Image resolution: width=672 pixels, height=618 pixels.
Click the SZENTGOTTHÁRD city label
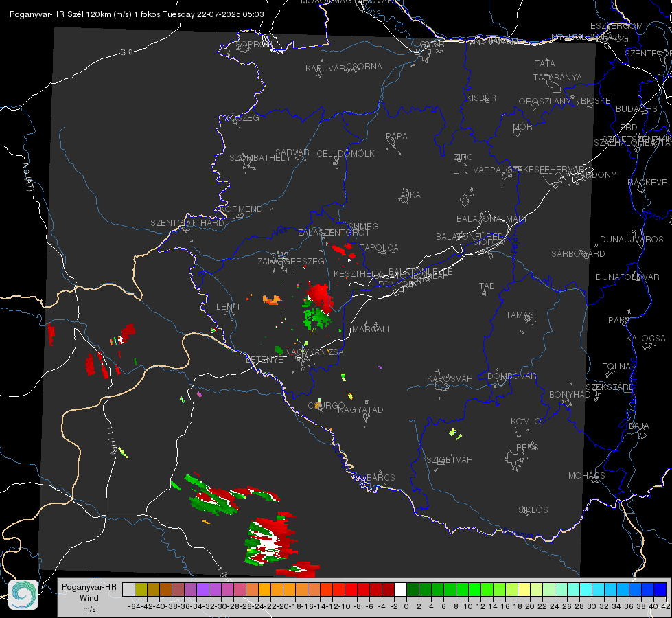187,223
